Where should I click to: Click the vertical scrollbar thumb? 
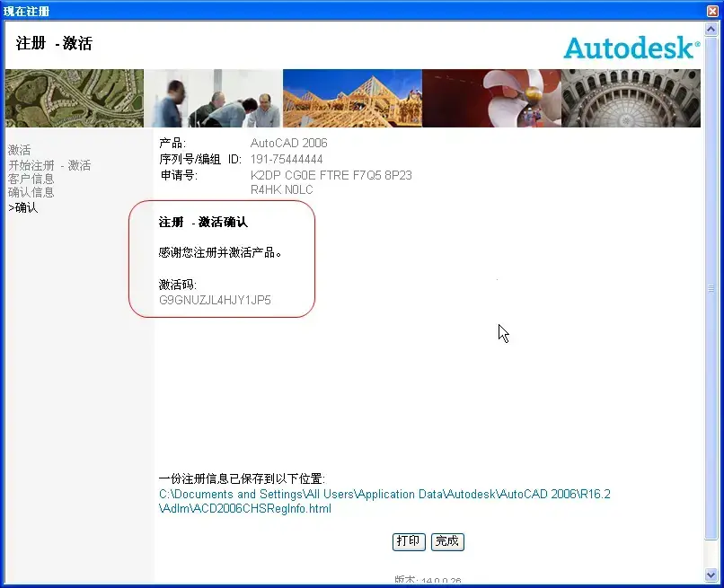coord(711,287)
